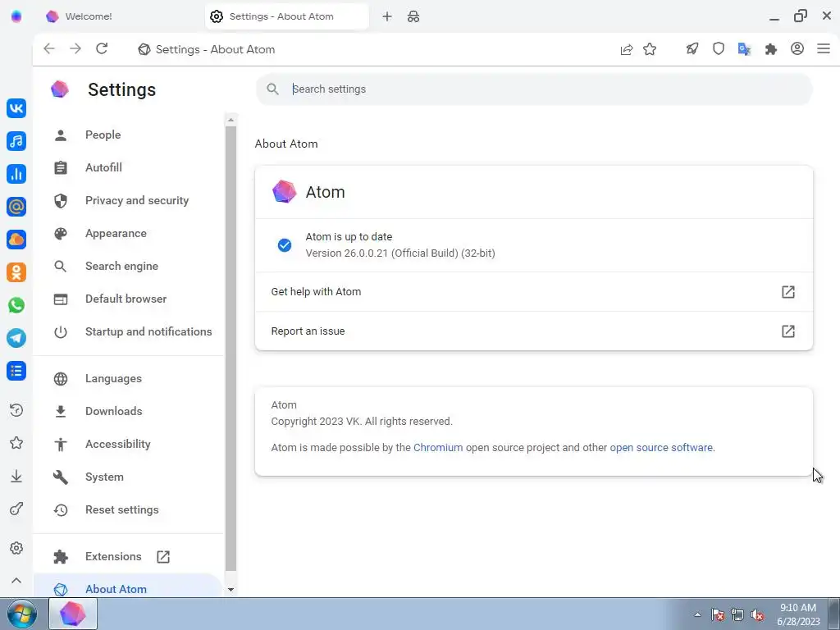Viewport: 840px width, 630px height.
Task: Open the extensions puzzle icon
Action: coord(771,49)
